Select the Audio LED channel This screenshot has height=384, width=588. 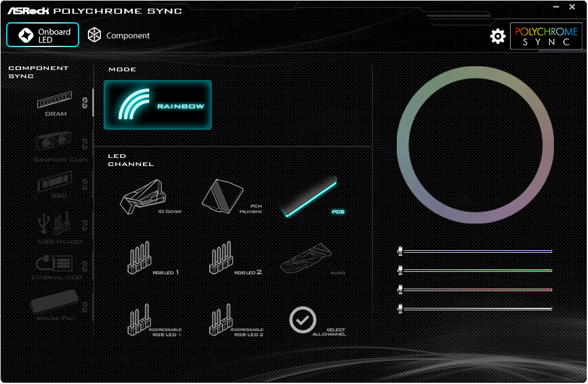[x=313, y=259]
